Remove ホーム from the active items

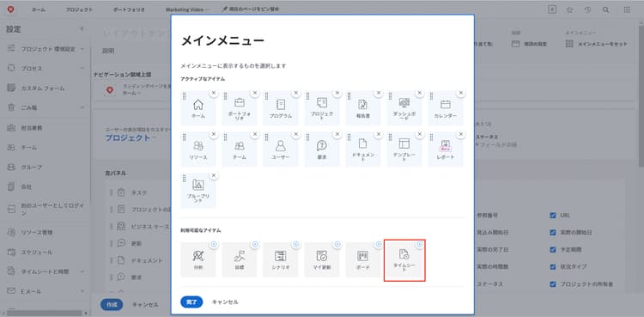(214, 94)
